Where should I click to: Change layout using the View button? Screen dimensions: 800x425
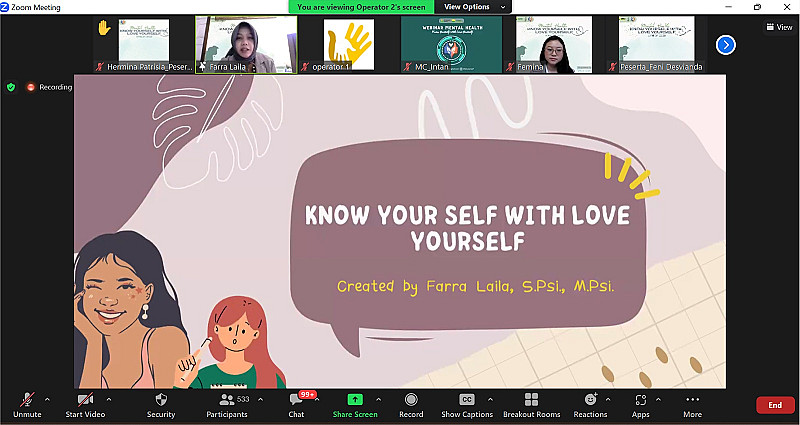pyautogui.click(x=778, y=27)
